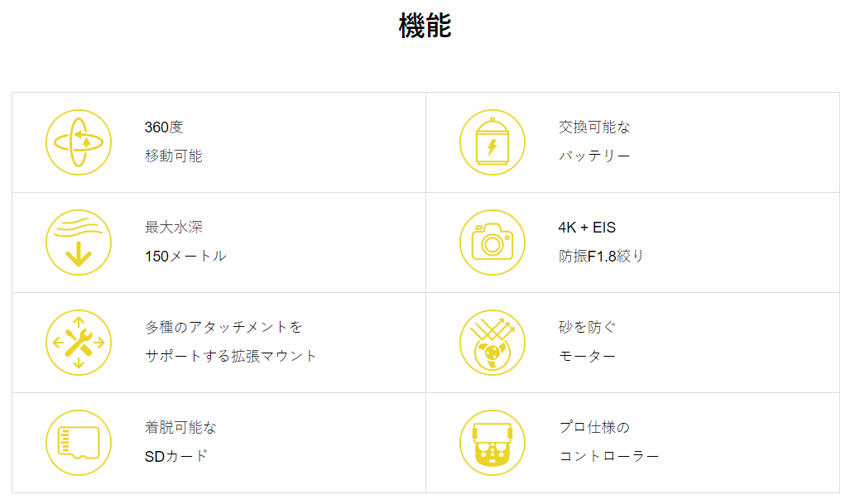
Task: Click the 4K camera icon
Action: tap(492, 242)
